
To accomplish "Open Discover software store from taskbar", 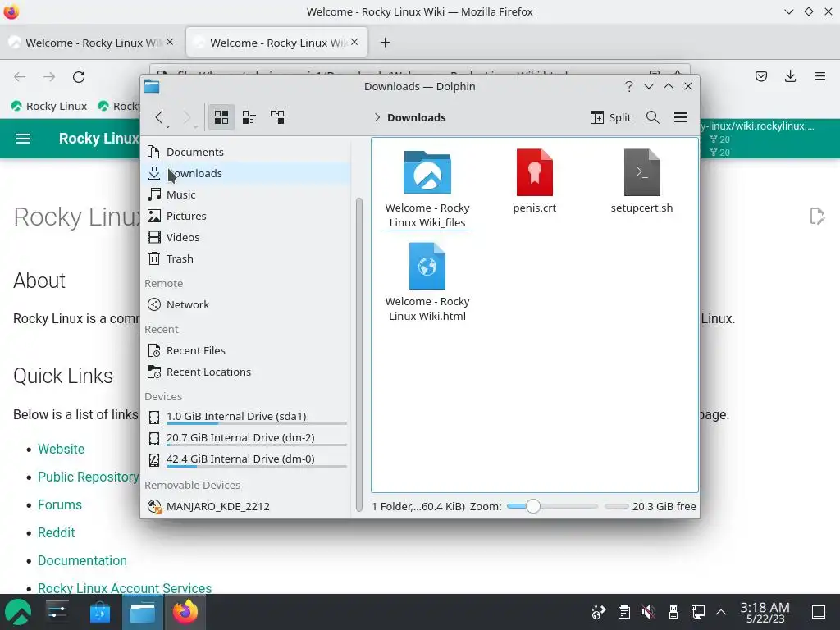I will click(99, 612).
